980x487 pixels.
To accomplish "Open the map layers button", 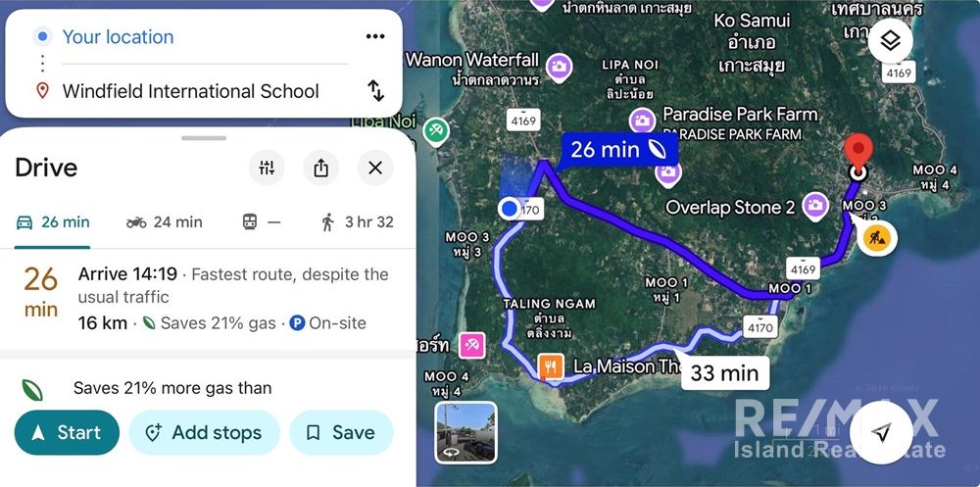I will click(890, 40).
